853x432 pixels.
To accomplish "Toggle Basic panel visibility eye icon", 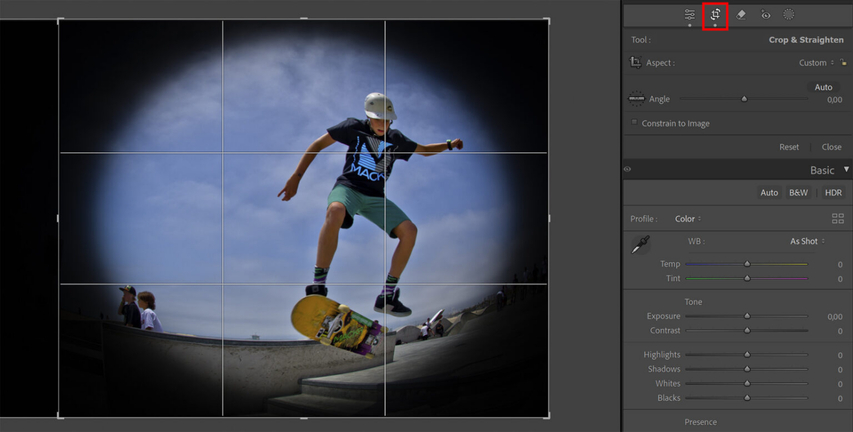I will (x=627, y=170).
